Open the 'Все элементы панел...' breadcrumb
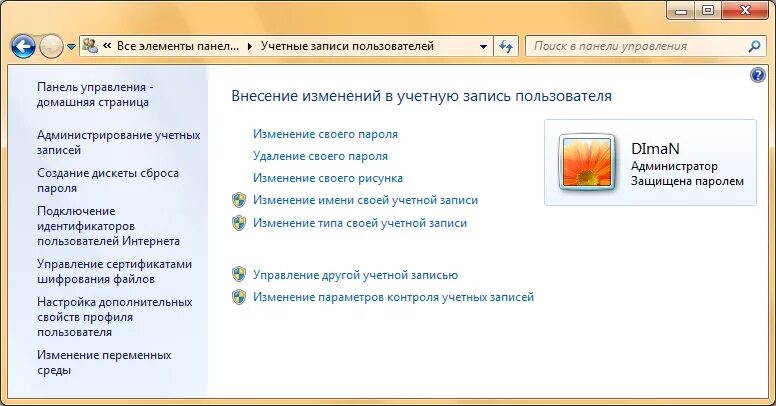 (x=178, y=46)
